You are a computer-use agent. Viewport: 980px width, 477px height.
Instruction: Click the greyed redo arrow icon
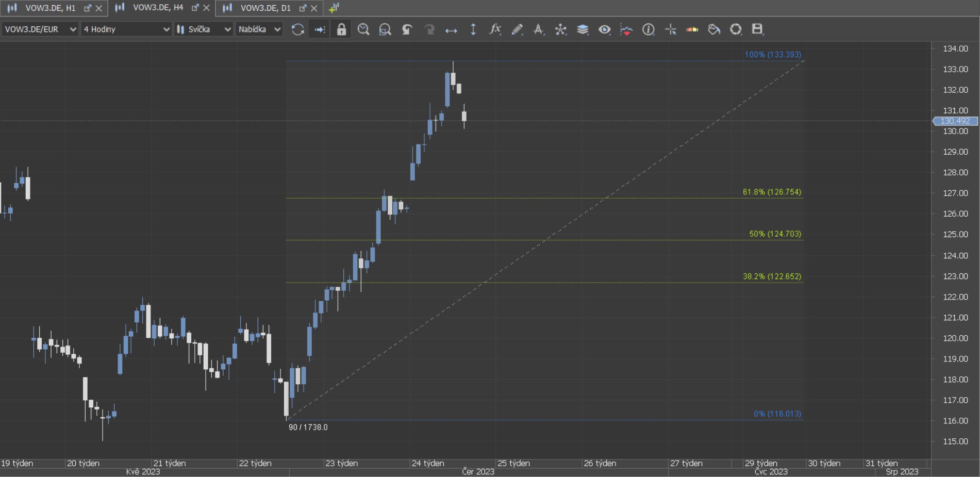[429, 29]
